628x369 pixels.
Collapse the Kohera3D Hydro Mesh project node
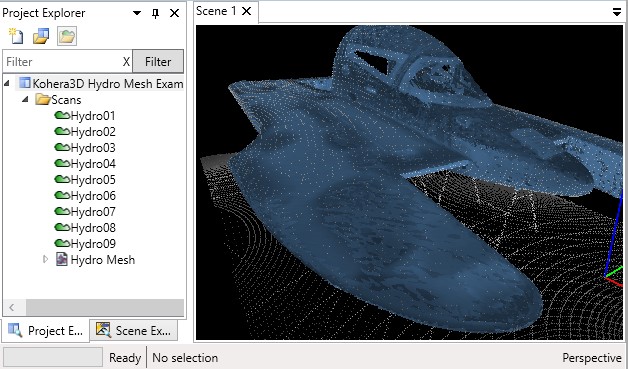[7, 83]
